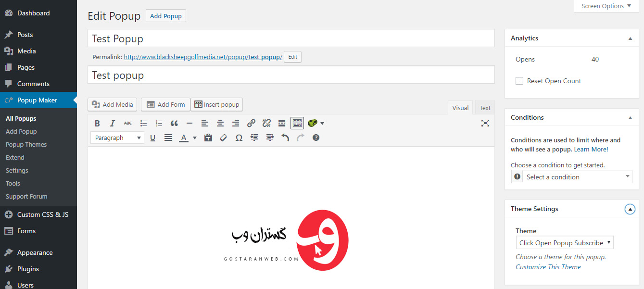Open Popup Themes in the submenu

tap(26, 144)
